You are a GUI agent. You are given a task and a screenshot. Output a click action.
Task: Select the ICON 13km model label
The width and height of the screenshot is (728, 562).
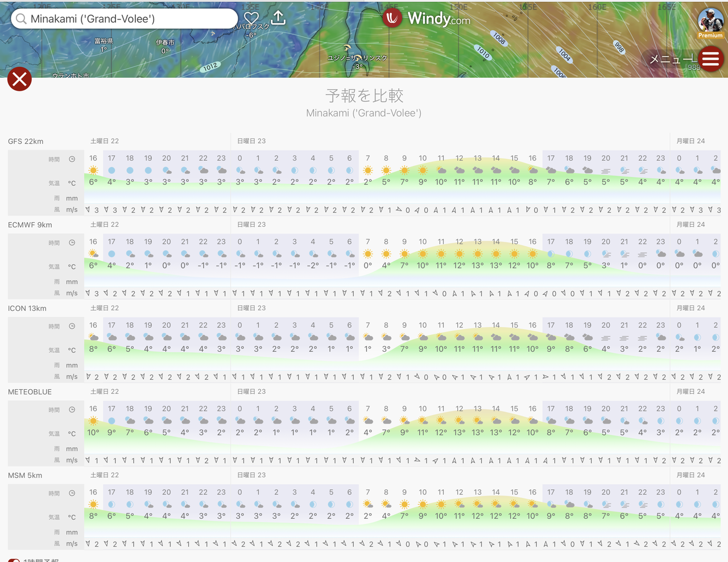pyautogui.click(x=27, y=308)
